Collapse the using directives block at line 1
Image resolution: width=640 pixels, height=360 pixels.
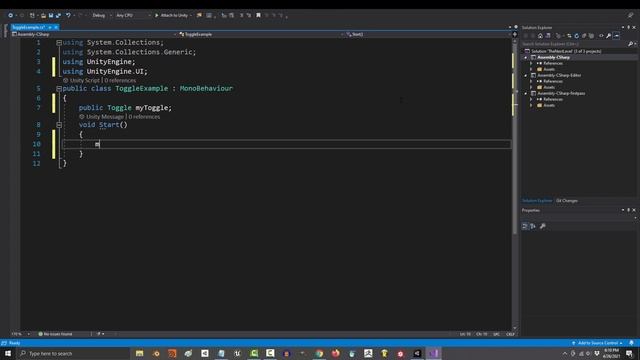pyautogui.click(x=59, y=42)
